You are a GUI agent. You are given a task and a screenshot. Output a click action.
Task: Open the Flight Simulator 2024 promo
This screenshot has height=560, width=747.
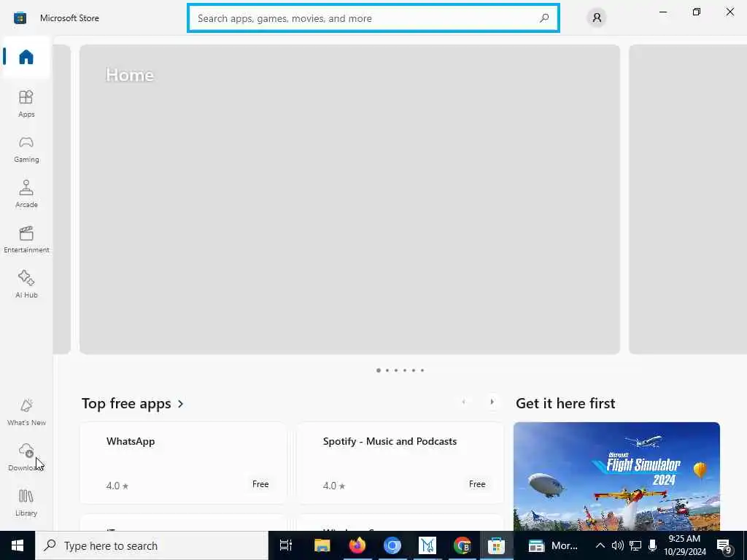tap(616, 476)
